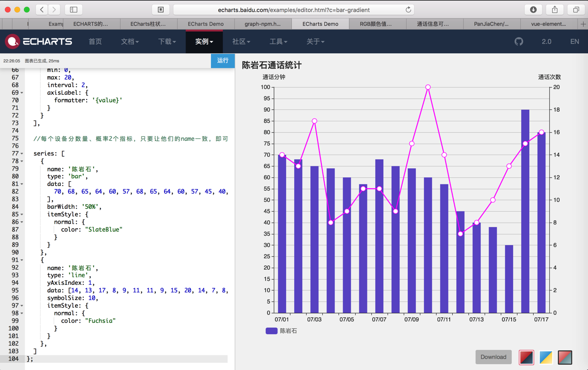Add a new tab with plus icon
This screenshot has height=370, width=588.
(x=583, y=24)
